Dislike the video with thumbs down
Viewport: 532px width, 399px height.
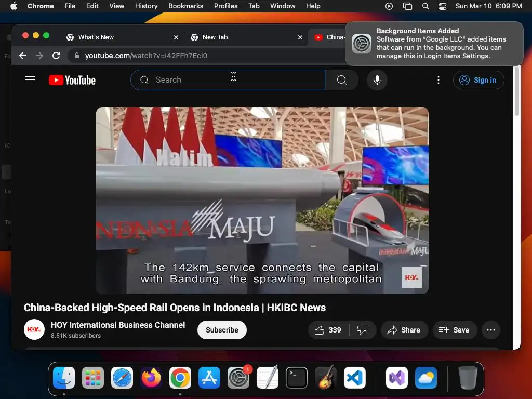(x=362, y=330)
